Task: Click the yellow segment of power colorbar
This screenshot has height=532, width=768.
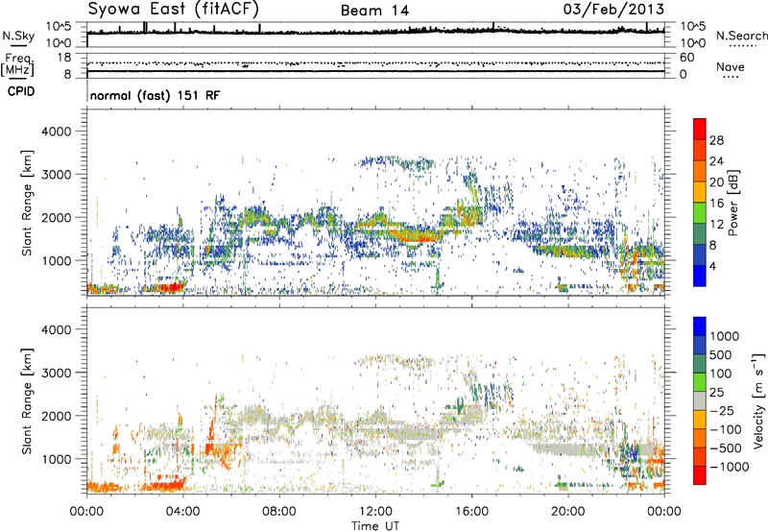Action: [700, 192]
